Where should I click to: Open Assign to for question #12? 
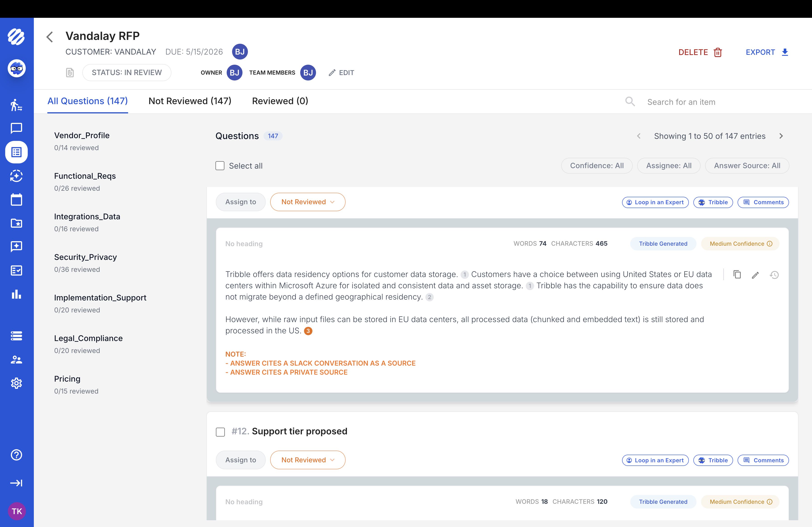point(240,460)
